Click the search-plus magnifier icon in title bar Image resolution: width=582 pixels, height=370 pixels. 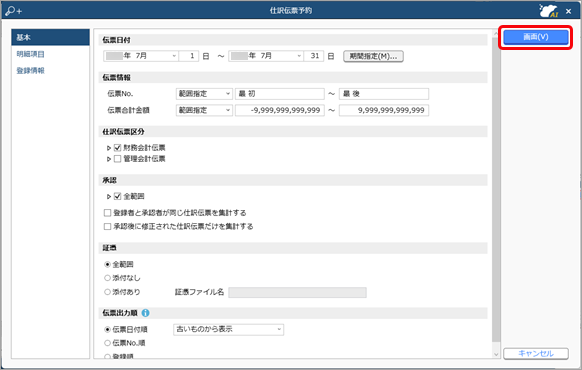(13, 11)
